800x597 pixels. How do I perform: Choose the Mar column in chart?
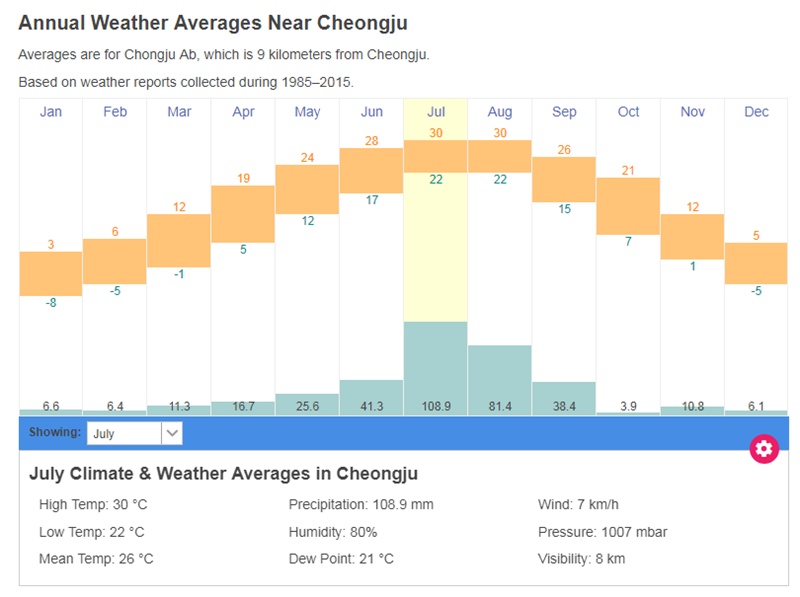click(179, 112)
